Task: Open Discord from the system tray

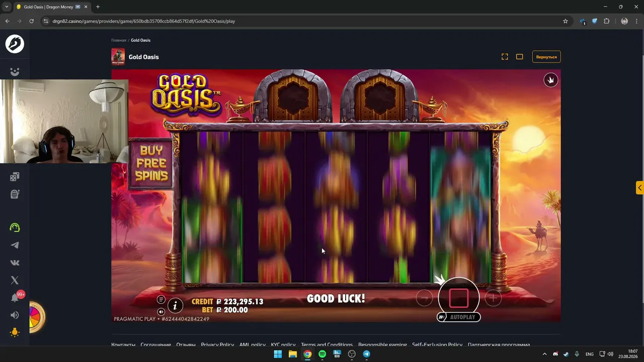Action: pyautogui.click(x=555, y=354)
